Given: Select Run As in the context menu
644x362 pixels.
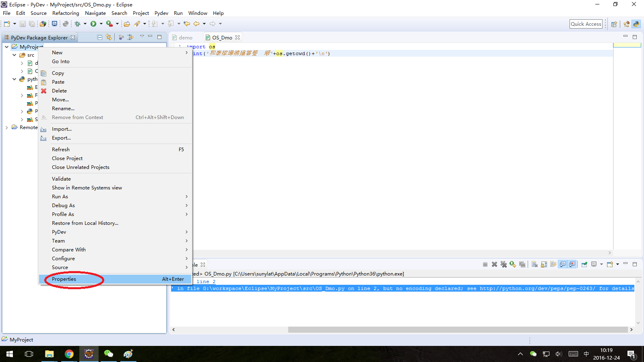Looking at the screenshot, I should click(x=115, y=197).
